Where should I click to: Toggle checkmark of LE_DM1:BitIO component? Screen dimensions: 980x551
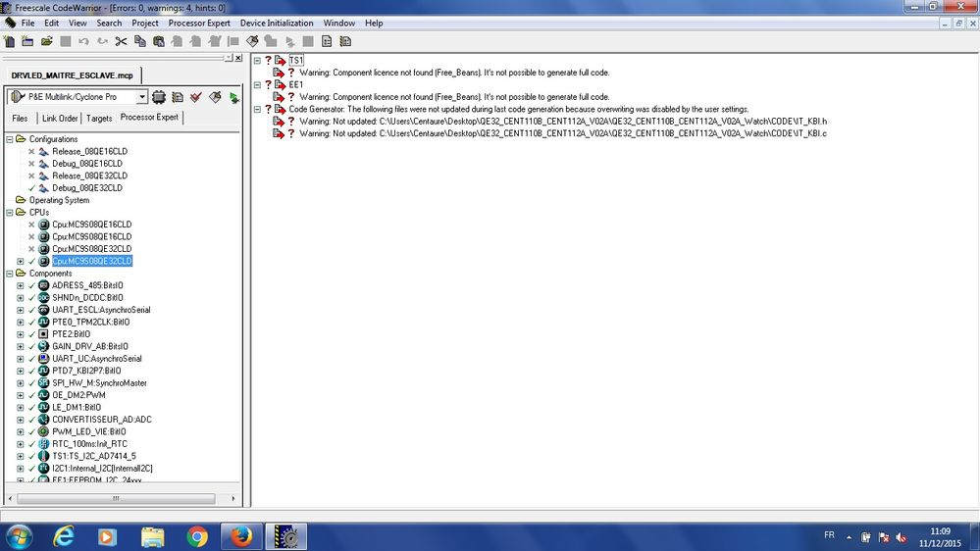(x=31, y=407)
